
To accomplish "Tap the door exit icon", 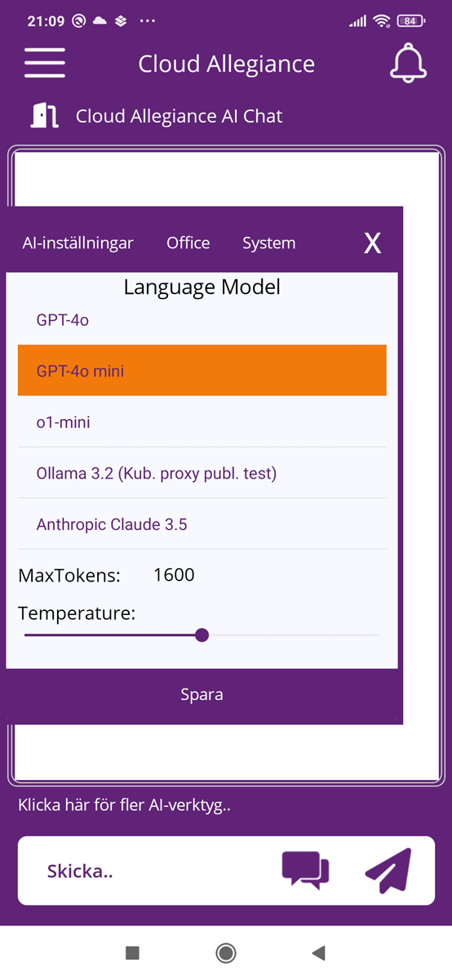I will 44,116.
